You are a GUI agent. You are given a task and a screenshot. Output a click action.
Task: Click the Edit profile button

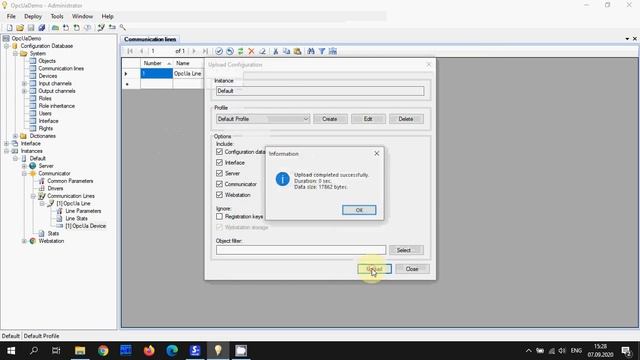368,119
